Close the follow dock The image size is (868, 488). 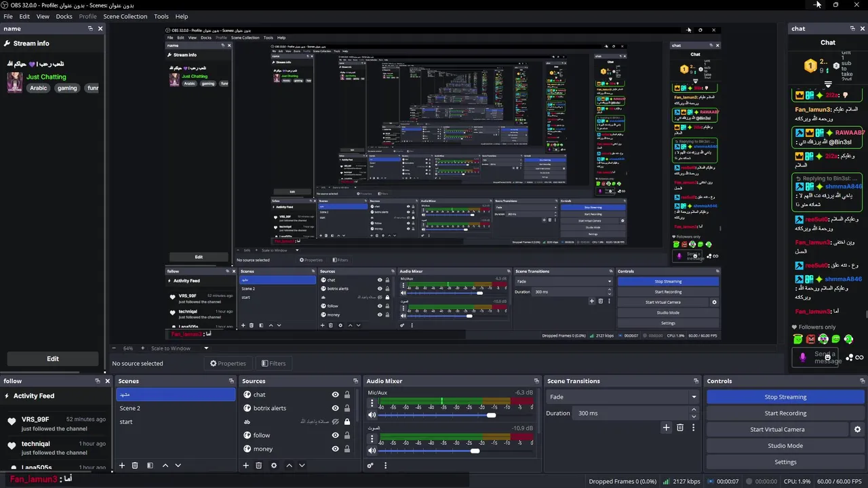point(107,381)
